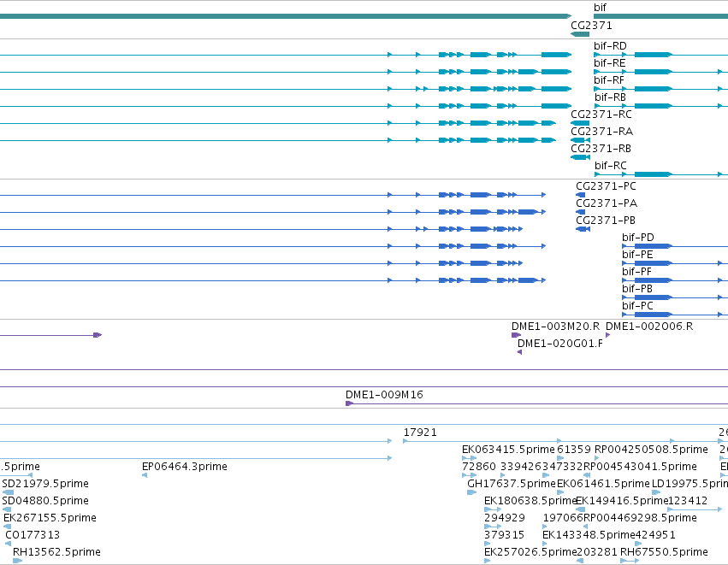Choose the bif-RF transcript label
Viewport: 728px width, 565px height.
coord(609,80)
